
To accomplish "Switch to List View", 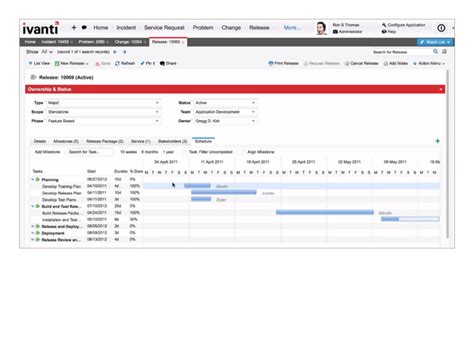I will [x=39, y=63].
